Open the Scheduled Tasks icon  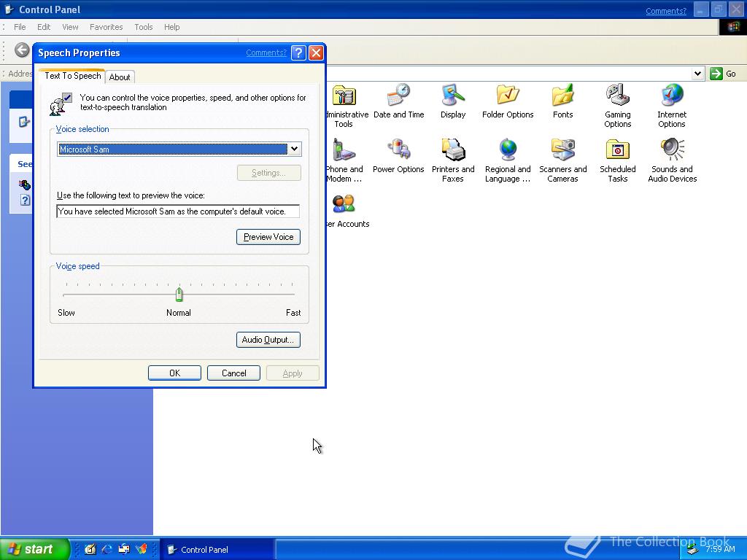click(617, 150)
